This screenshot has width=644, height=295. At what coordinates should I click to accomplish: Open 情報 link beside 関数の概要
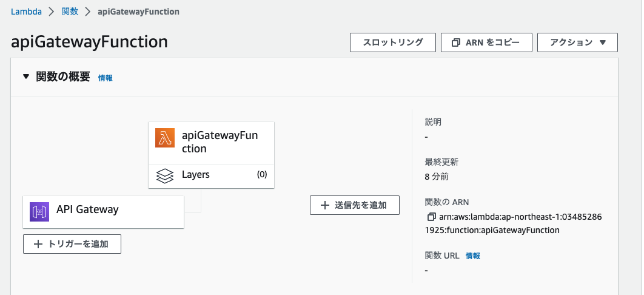(105, 78)
